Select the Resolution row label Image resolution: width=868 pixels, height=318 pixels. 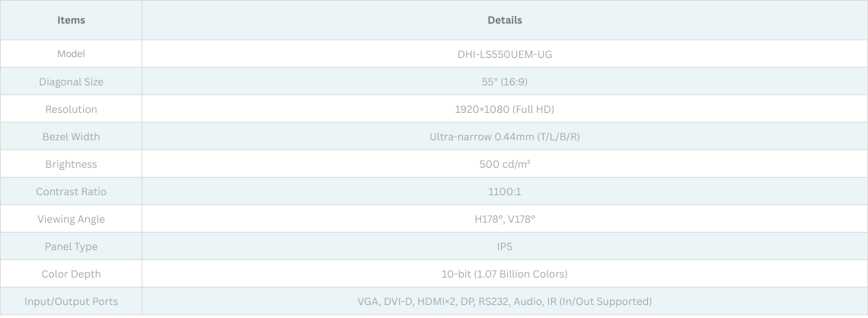click(71, 109)
